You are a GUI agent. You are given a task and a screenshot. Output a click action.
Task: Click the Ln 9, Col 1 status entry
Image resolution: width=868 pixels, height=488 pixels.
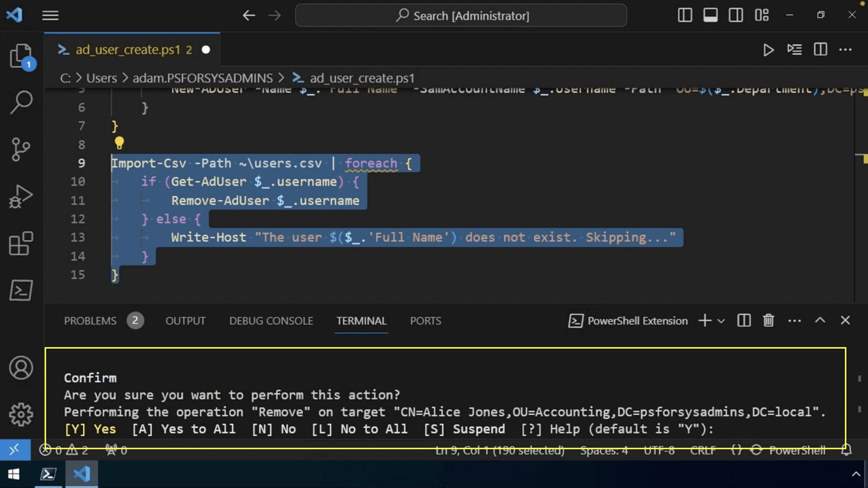pyautogui.click(x=500, y=450)
